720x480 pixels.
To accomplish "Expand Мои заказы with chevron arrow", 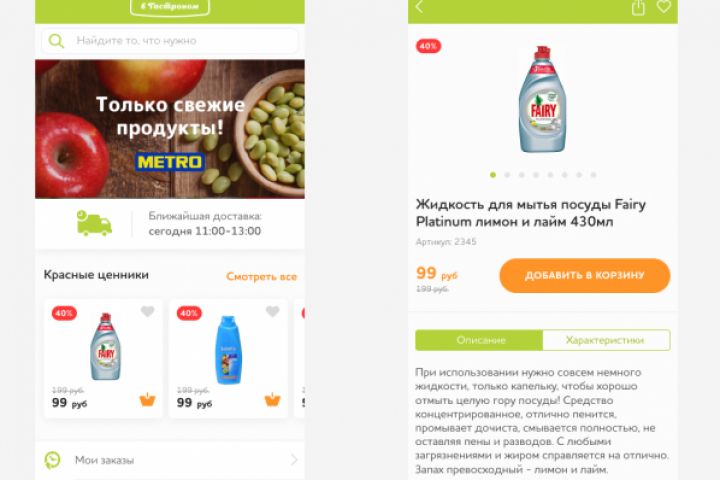I will click(x=294, y=460).
